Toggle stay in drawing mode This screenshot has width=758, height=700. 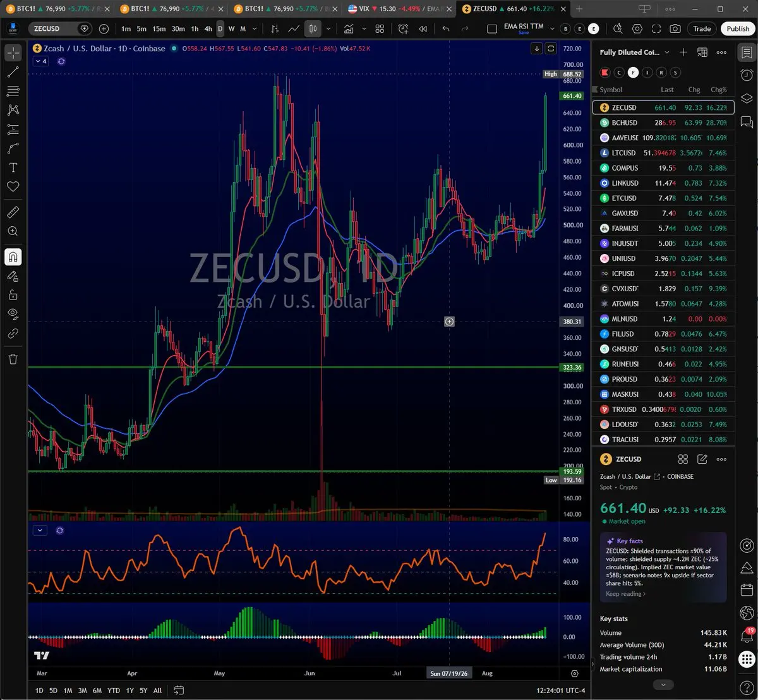(13, 276)
